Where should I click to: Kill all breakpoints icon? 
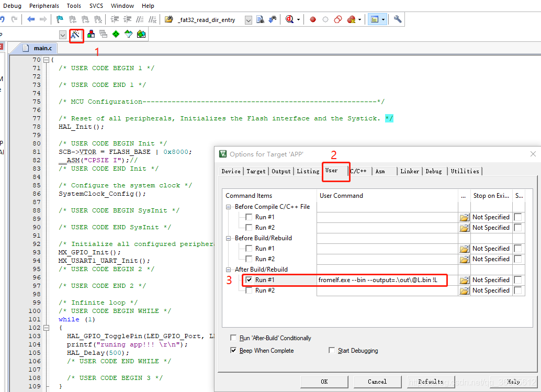(351, 19)
